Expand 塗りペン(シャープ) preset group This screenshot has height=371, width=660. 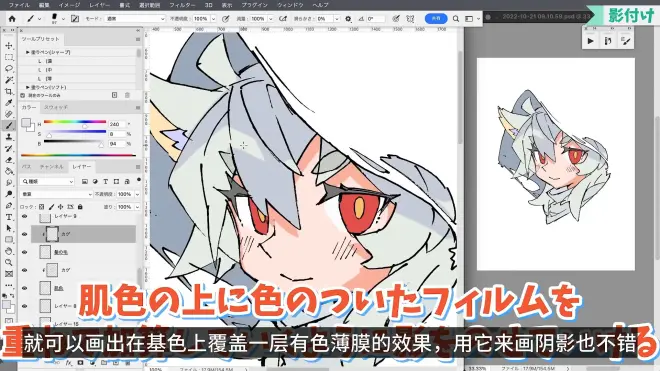point(28,52)
